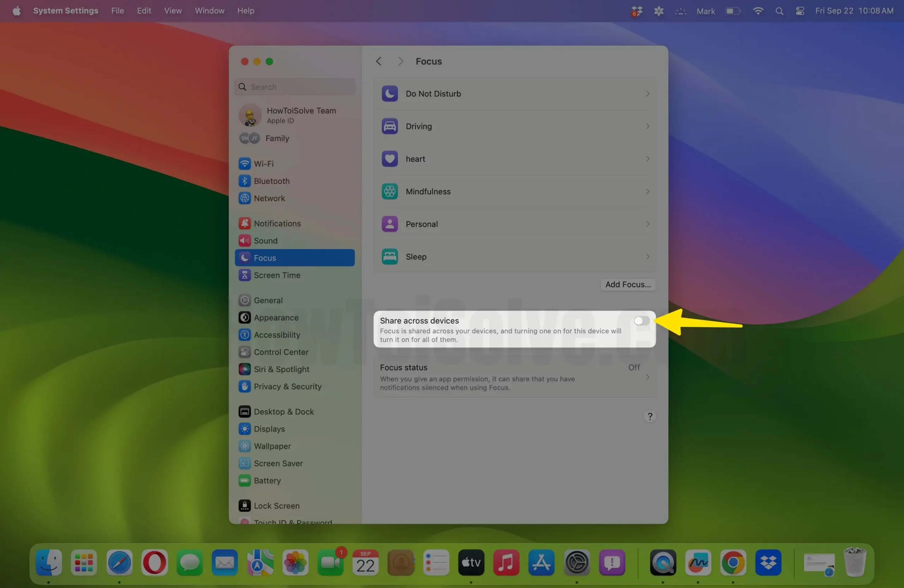Open Focus status details chevron
This screenshot has width=904, height=588.
click(648, 377)
